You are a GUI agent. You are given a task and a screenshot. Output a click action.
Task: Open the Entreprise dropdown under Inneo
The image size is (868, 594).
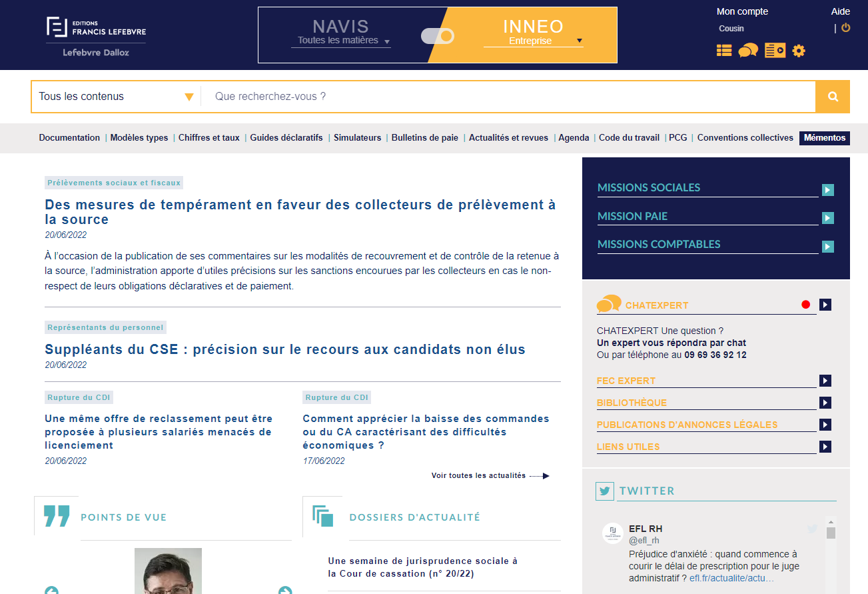pos(533,41)
